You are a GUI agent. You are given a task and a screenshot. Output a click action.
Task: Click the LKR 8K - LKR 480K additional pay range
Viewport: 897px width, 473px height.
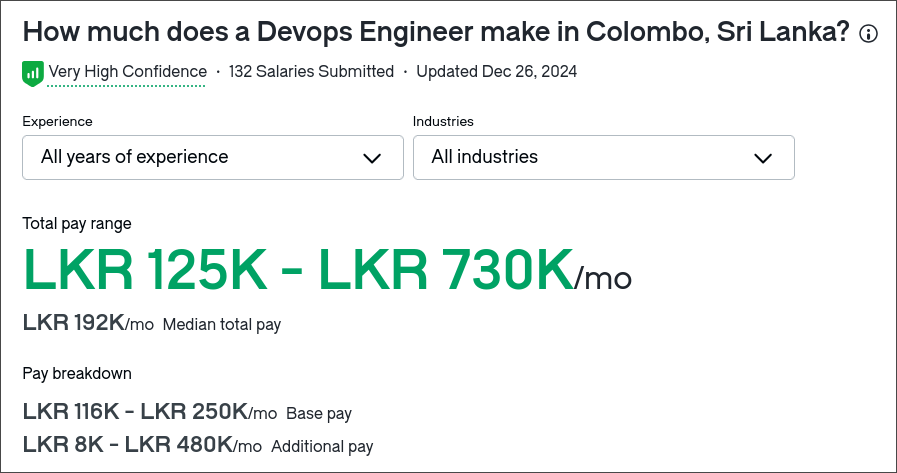[x=128, y=444]
